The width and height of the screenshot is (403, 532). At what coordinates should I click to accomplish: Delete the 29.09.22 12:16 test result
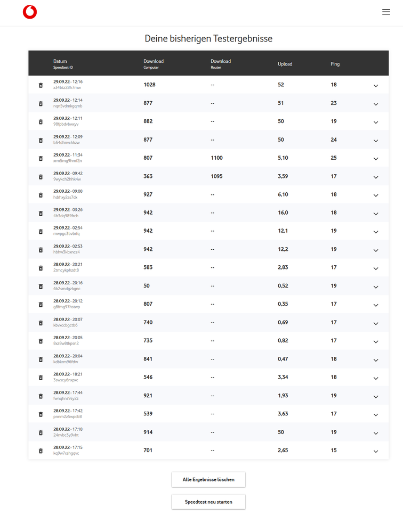pyautogui.click(x=41, y=85)
